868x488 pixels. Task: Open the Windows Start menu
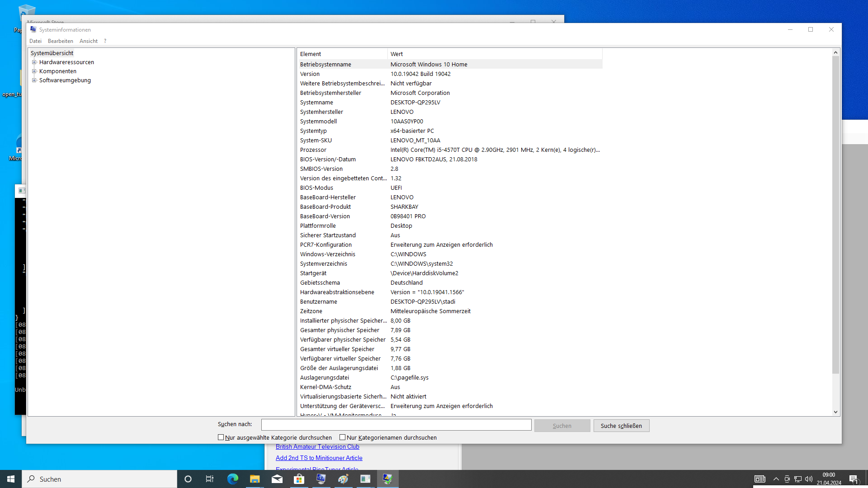11,479
